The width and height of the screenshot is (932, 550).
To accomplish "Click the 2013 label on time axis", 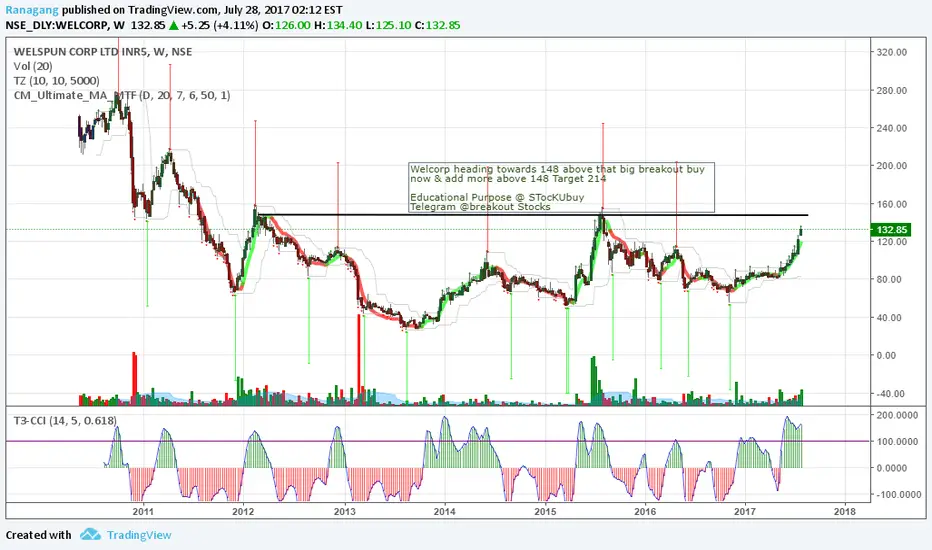I will pos(344,511).
